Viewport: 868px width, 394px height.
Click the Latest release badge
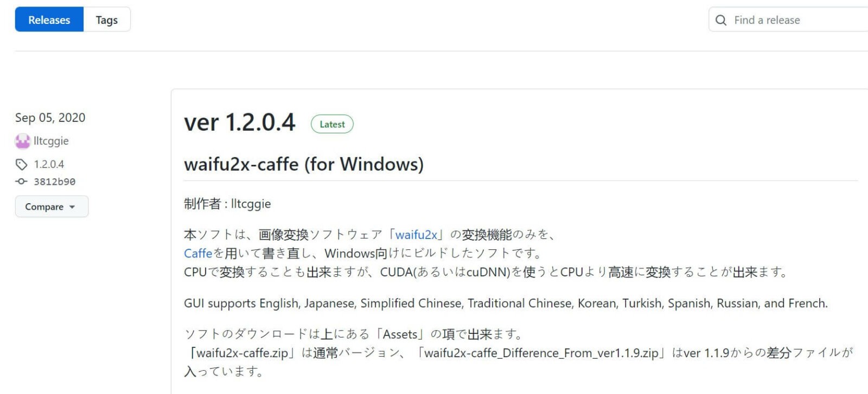332,124
